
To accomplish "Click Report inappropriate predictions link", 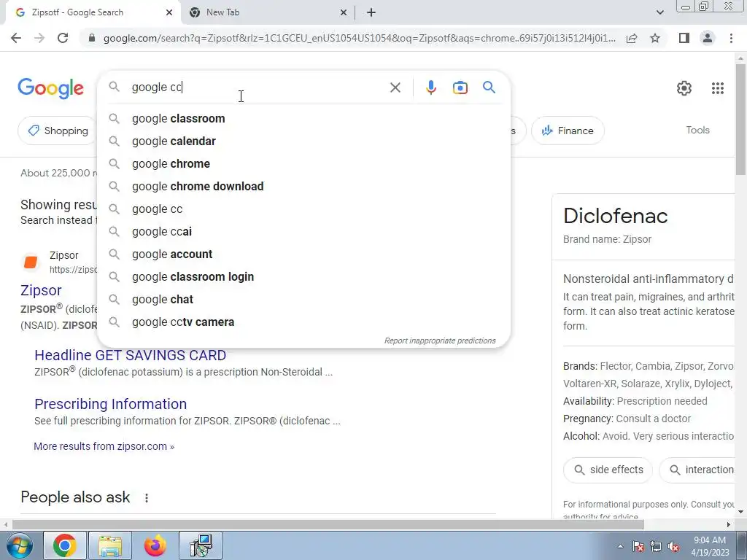I will coord(440,341).
